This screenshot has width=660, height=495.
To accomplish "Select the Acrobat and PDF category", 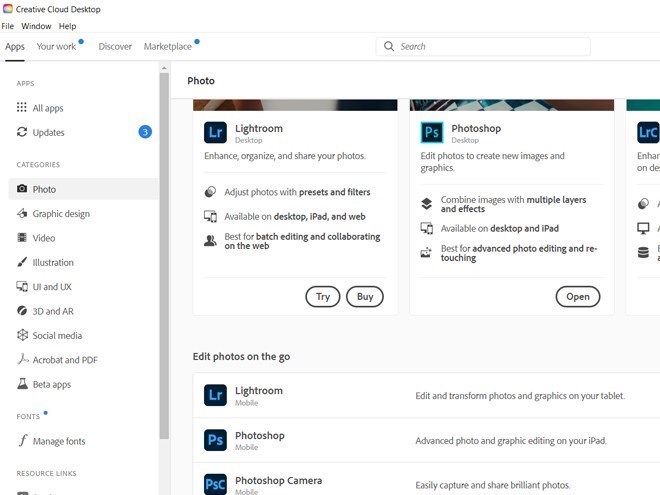I will pyautogui.click(x=83, y=360).
